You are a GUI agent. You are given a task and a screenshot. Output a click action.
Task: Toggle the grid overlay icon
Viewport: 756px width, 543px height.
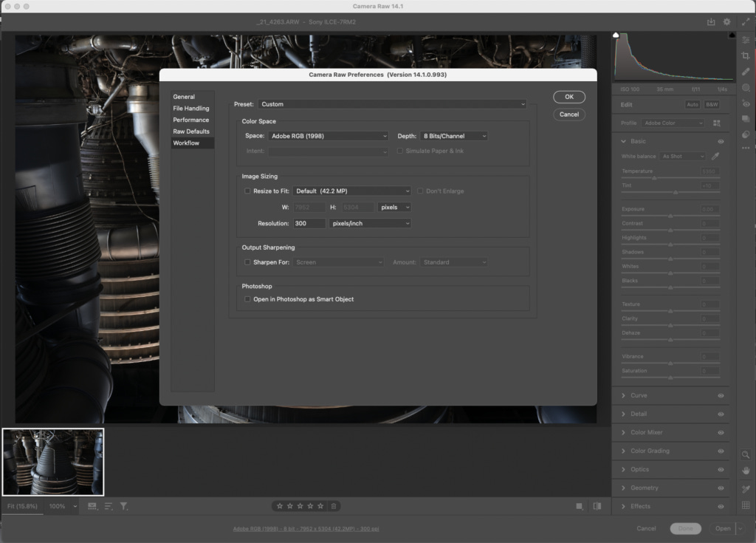746,505
